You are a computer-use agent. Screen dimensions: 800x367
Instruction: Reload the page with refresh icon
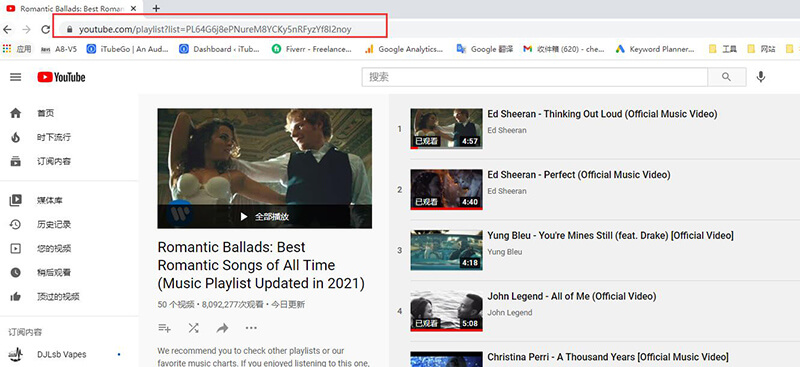click(45, 30)
